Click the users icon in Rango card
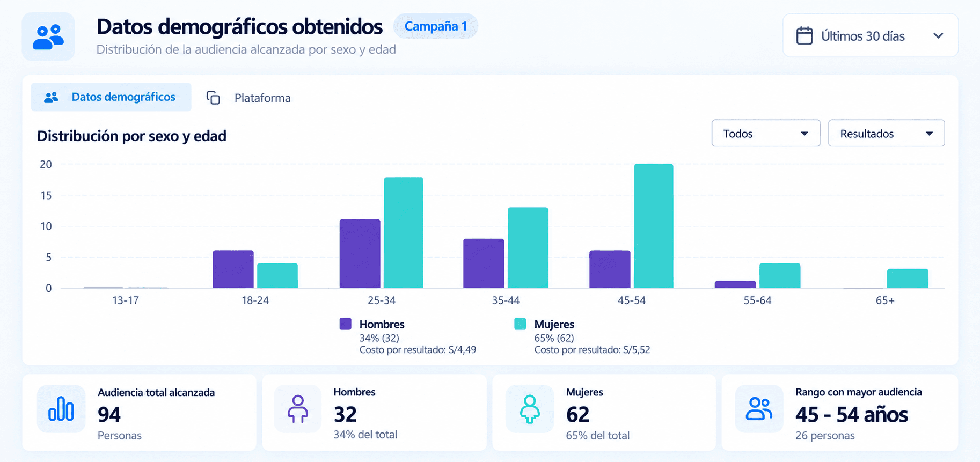Viewport: 980px width, 462px height. (x=759, y=409)
